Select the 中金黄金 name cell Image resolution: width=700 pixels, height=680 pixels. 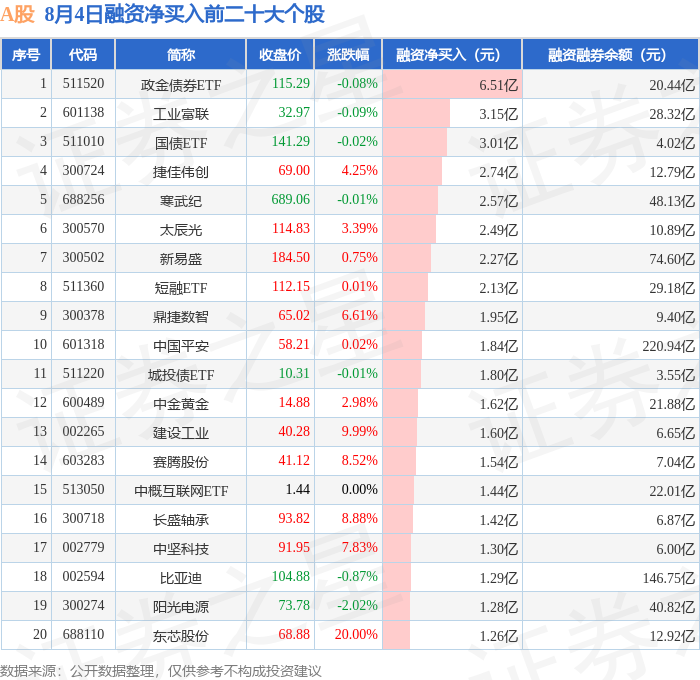[181, 404]
